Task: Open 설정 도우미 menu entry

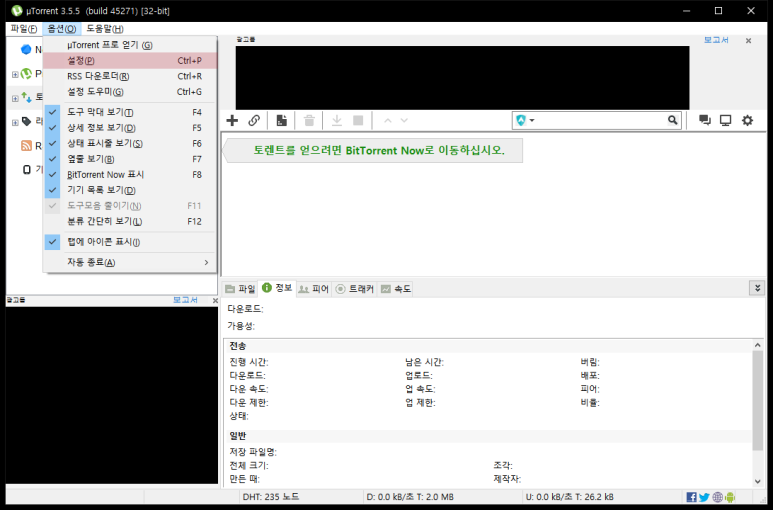Action: coord(130,92)
